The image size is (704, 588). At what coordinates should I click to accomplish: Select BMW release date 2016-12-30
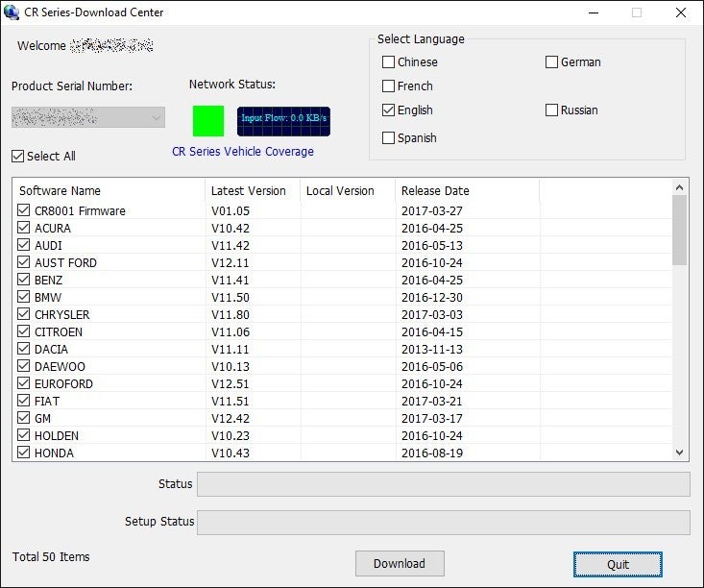click(432, 298)
